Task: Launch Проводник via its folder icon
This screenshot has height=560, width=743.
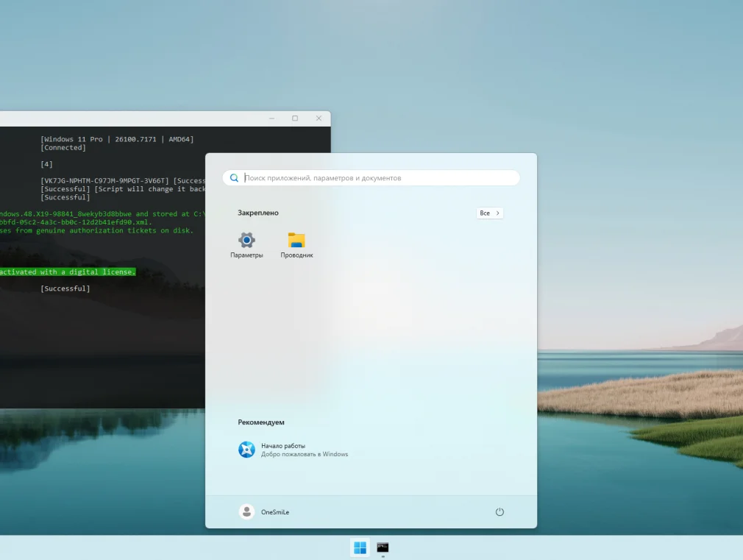Action: click(x=296, y=240)
